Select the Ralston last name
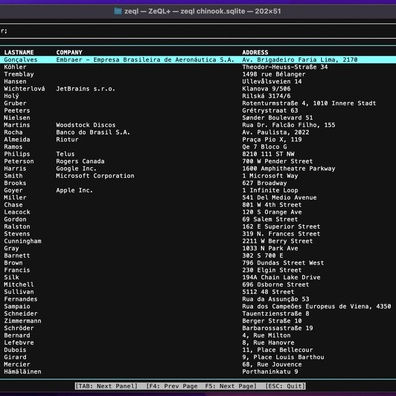 click(17, 227)
